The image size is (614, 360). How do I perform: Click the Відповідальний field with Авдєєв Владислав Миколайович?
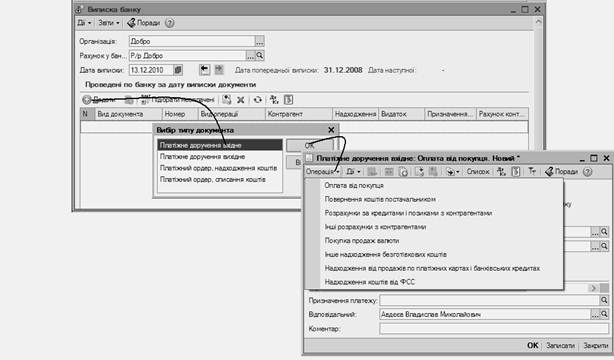485,314
